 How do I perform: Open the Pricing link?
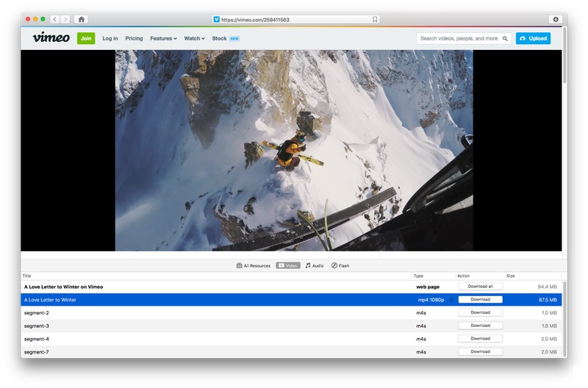click(134, 38)
